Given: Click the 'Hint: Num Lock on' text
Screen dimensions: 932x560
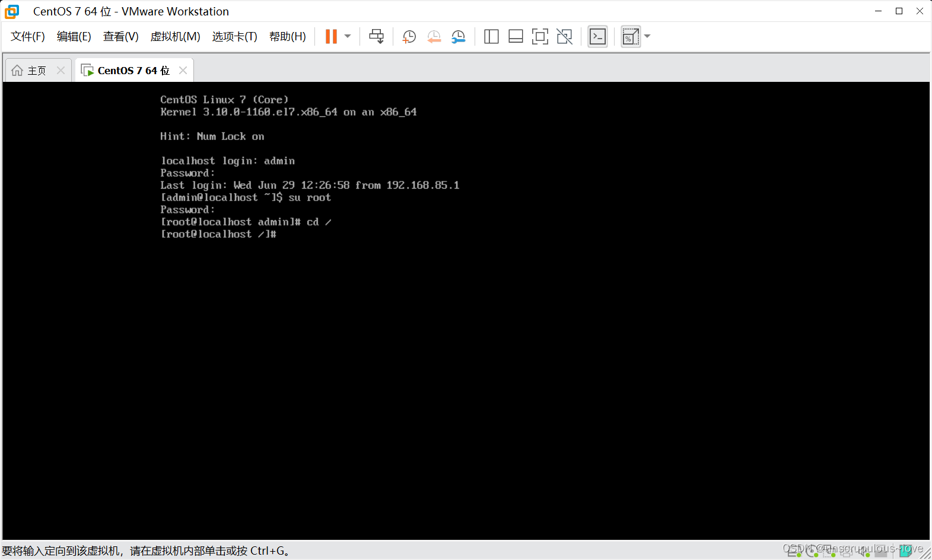Looking at the screenshot, I should [212, 136].
